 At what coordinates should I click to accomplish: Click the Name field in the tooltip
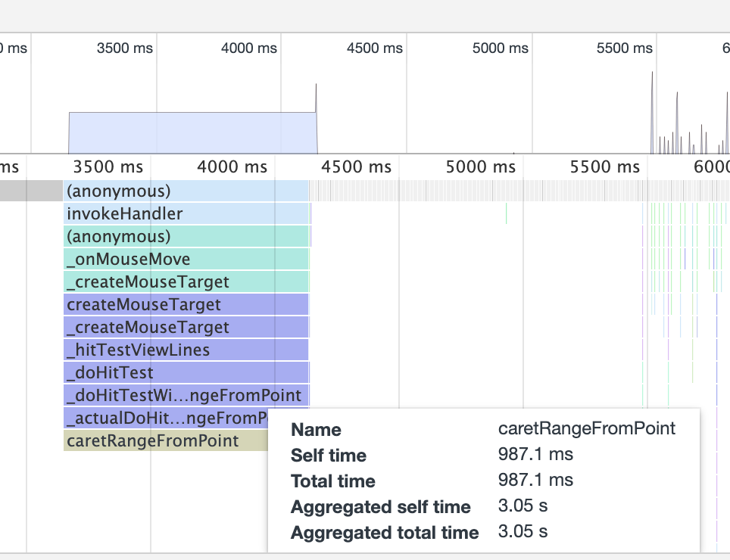click(x=316, y=429)
